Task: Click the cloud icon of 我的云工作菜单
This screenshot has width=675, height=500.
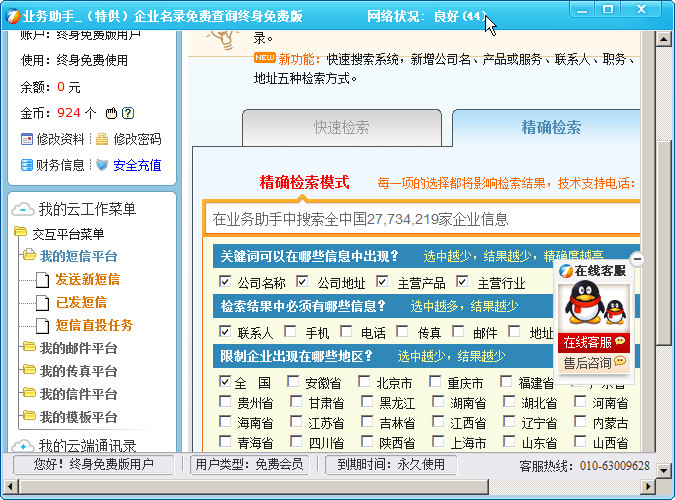Action: [x=23, y=210]
